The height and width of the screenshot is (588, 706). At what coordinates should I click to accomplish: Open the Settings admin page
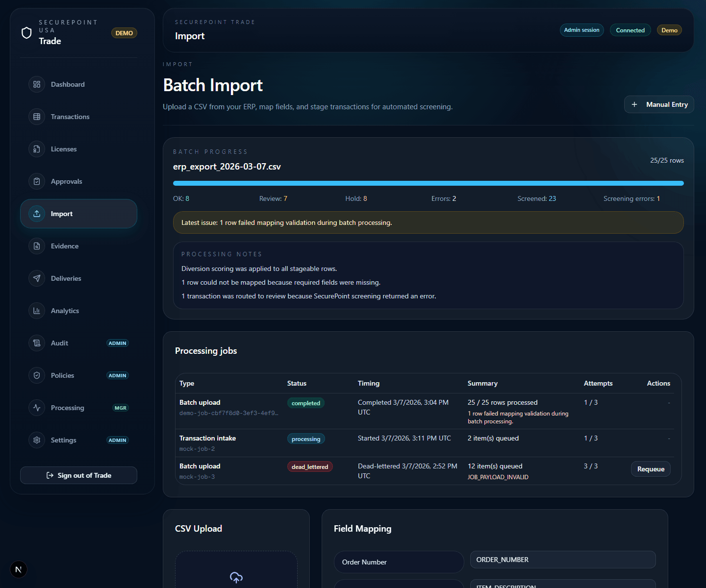point(78,440)
